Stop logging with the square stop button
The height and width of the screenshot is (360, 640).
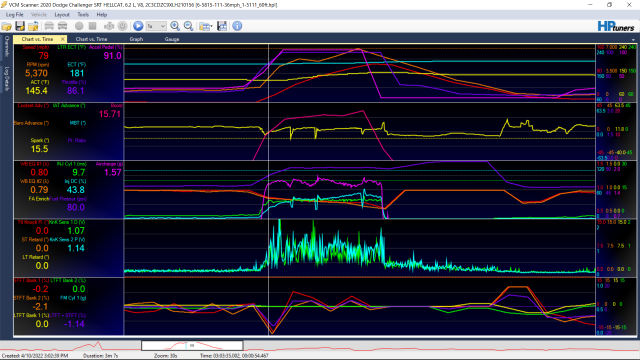pyautogui.click(x=93, y=26)
